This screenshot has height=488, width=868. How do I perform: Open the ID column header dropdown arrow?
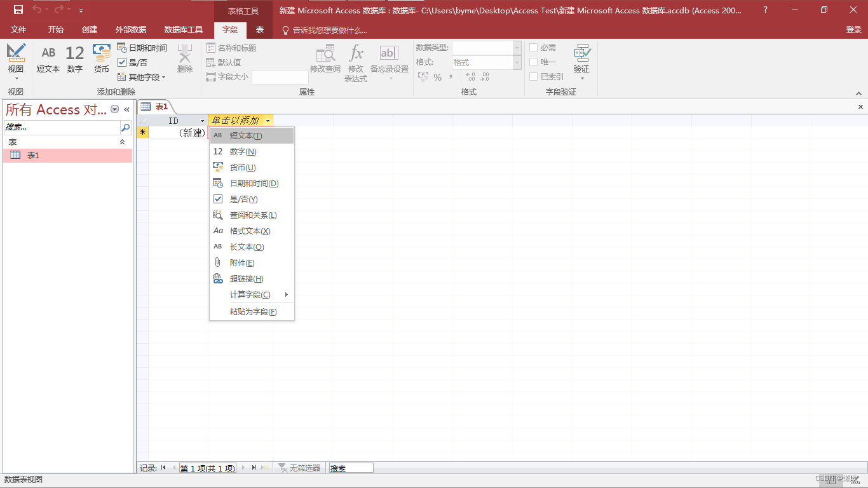coord(203,121)
